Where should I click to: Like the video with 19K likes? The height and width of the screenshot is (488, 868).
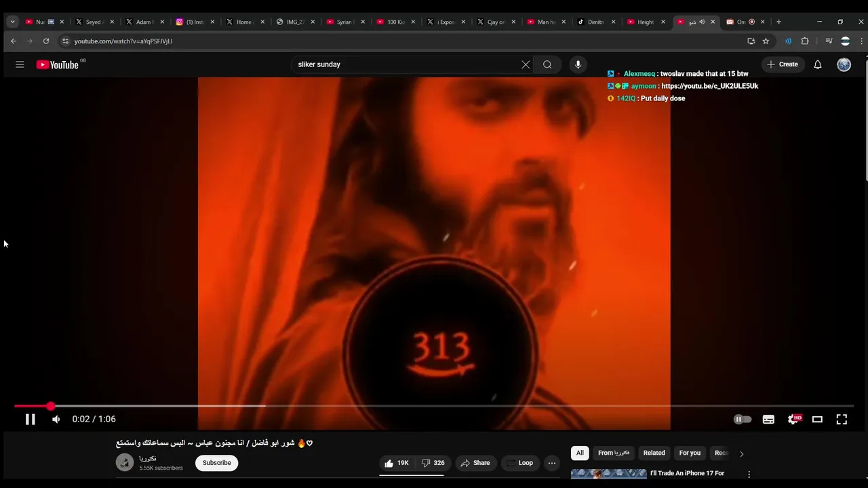click(397, 463)
